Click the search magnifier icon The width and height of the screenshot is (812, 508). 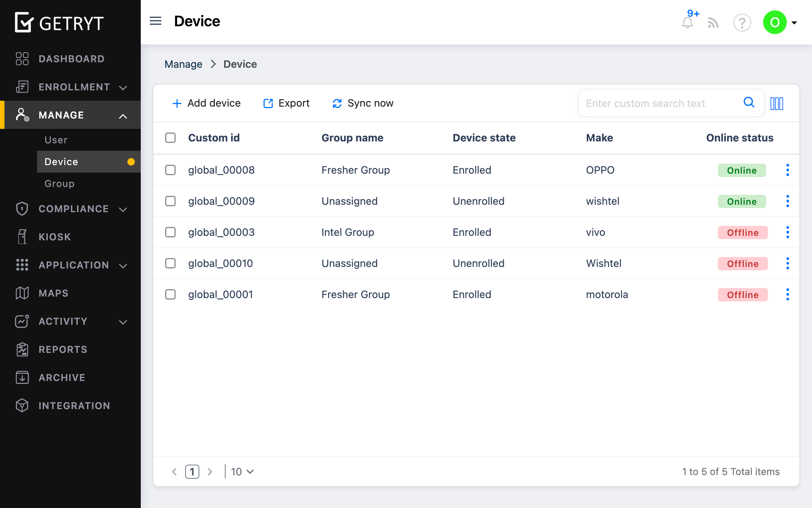tap(749, 102)
